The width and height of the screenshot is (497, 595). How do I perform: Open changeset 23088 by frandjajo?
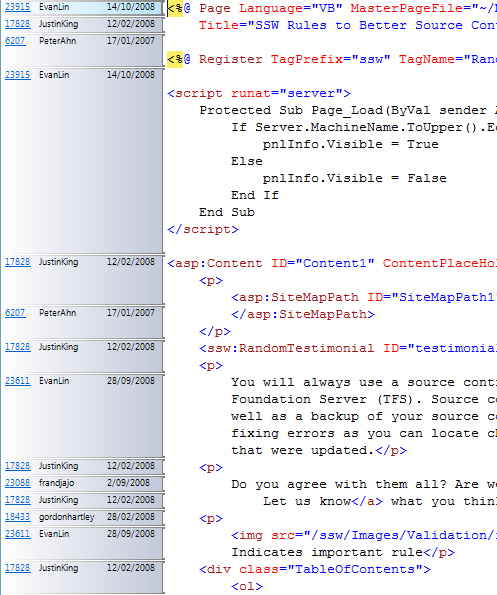tap(17, 483)
